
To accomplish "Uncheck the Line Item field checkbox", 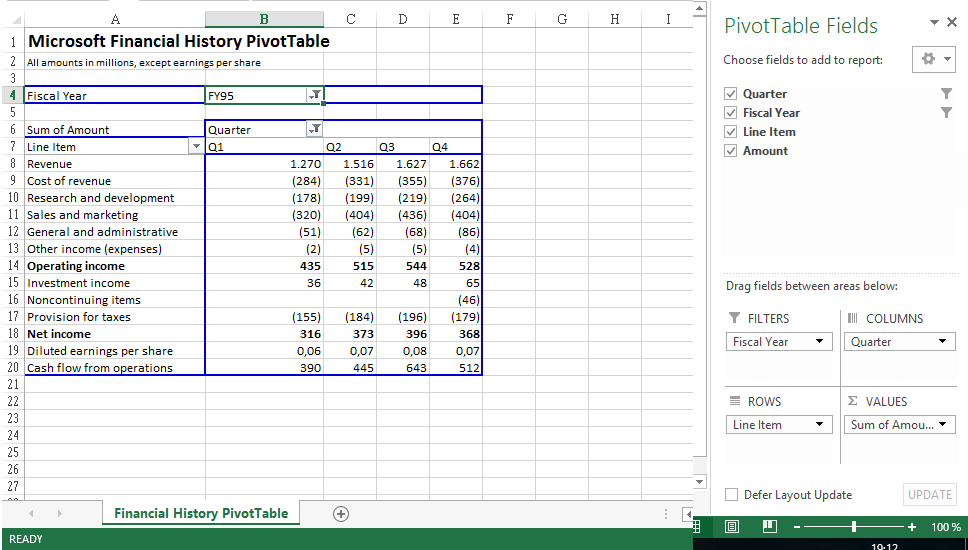I will point(731,131).
